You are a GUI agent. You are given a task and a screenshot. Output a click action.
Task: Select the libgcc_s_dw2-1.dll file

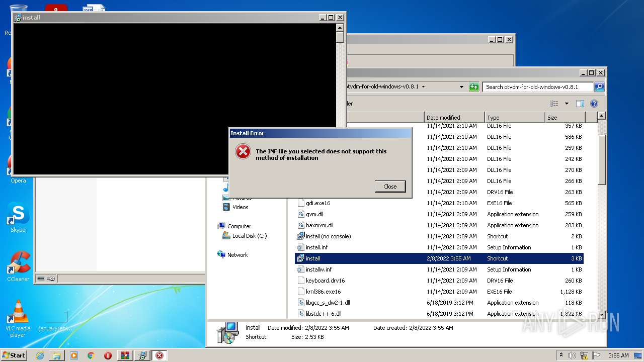(x=328, y=303)
